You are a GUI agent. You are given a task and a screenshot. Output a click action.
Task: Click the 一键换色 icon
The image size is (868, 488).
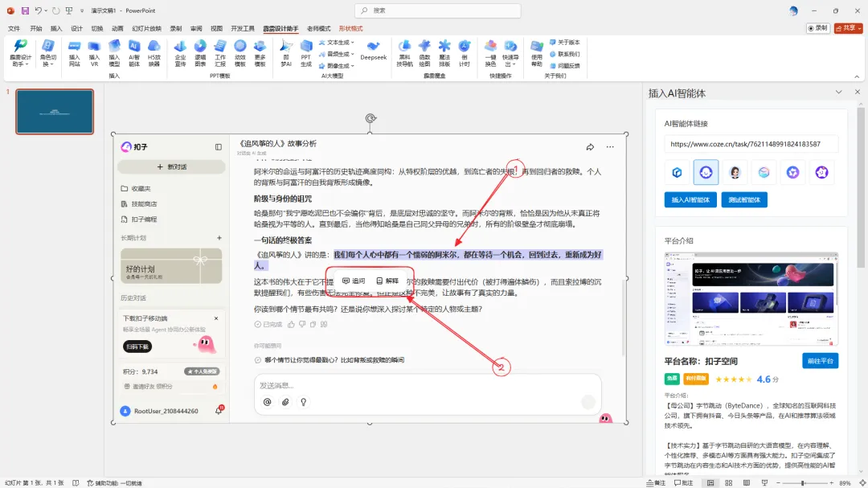pos(490,53)
